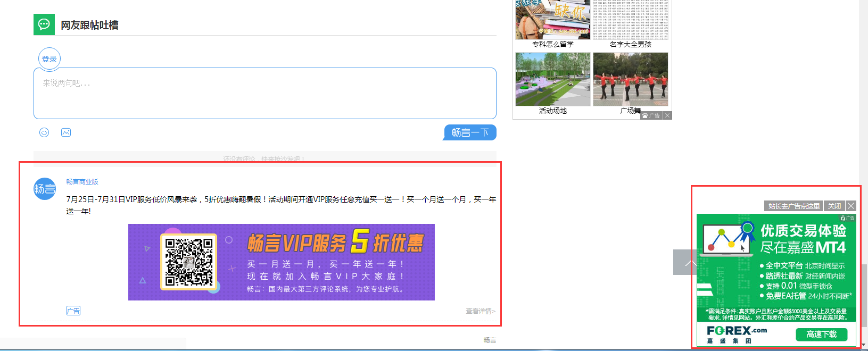Click the 专科怎么留学 caption text
868x351 pixels.
coord(553,44)
